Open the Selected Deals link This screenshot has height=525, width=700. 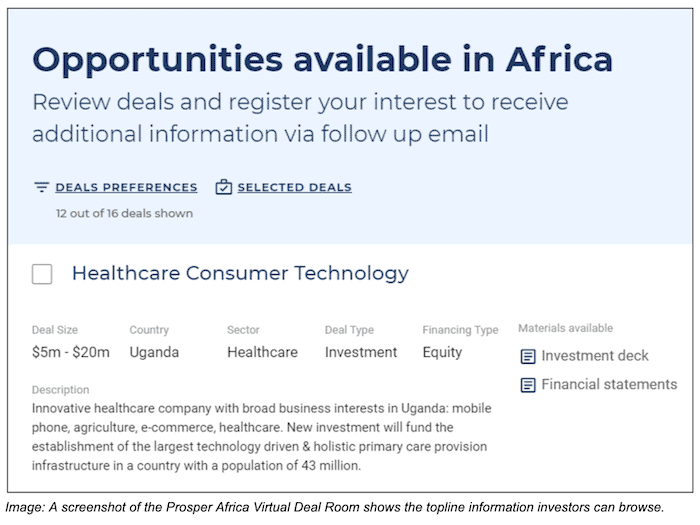(x=294, y=187)
